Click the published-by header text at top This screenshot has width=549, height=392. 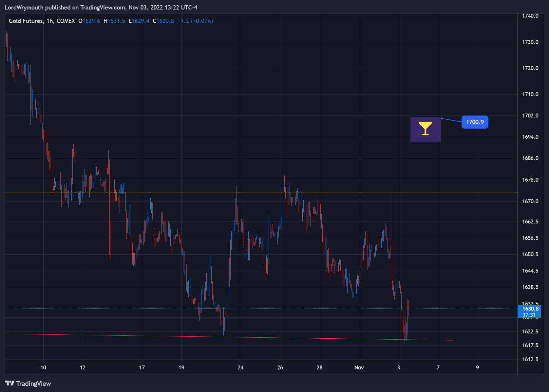(x=101, y=7)
